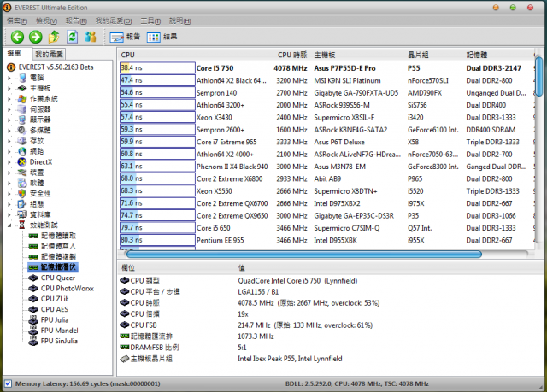Image resolution: width=547 pixels, height=392 pixels.
Task: Open the Memory Write (記憶體寫入) benchmark
Action: point(52,246)
